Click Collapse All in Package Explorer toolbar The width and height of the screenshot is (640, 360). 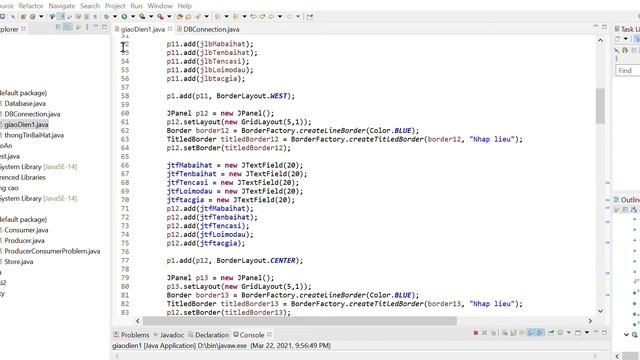(58, 27)
